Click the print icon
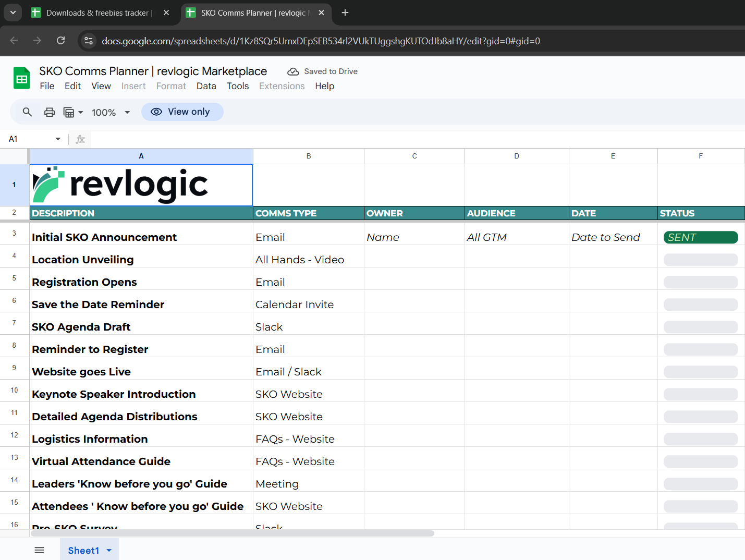 (50, 112)
